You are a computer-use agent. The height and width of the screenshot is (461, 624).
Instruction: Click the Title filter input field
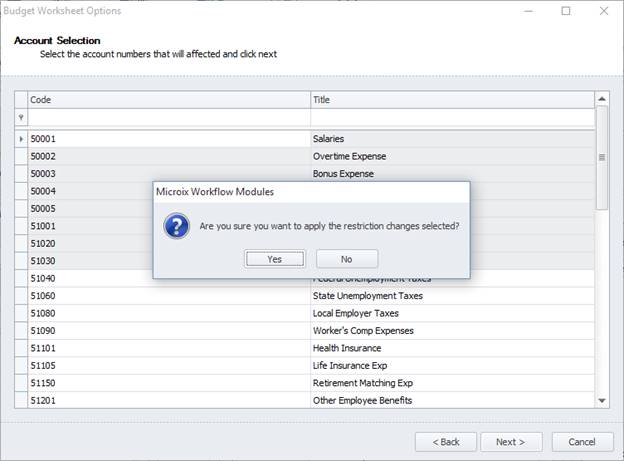[452, 118]
